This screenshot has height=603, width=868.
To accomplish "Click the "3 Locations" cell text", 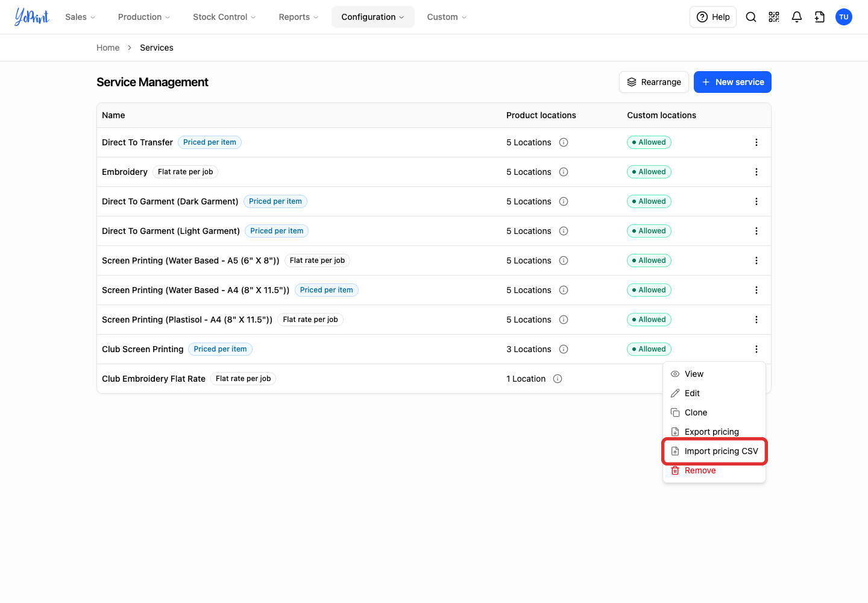I will click(x=529, y=349).
